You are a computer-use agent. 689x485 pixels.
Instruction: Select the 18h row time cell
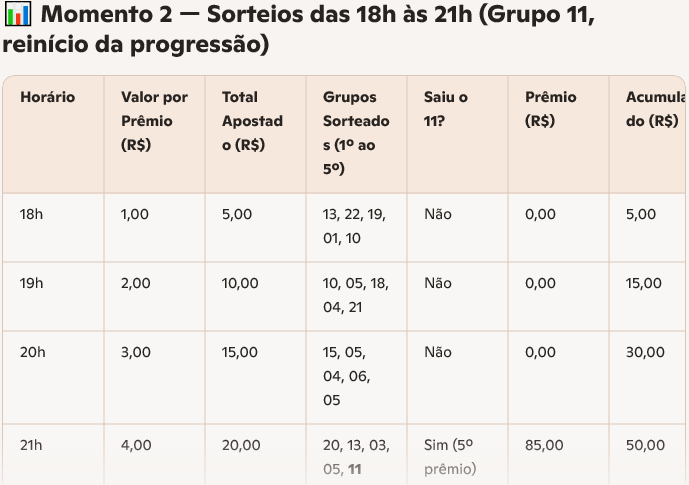[32, 214]
